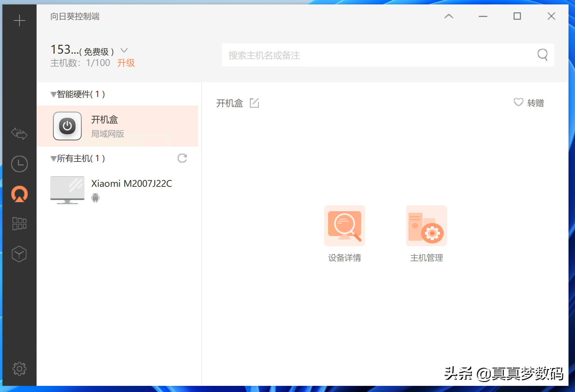Expand the account dropdown next to 免费级
This screenshot has width=575, height=392.
click(x=124, y=51)
